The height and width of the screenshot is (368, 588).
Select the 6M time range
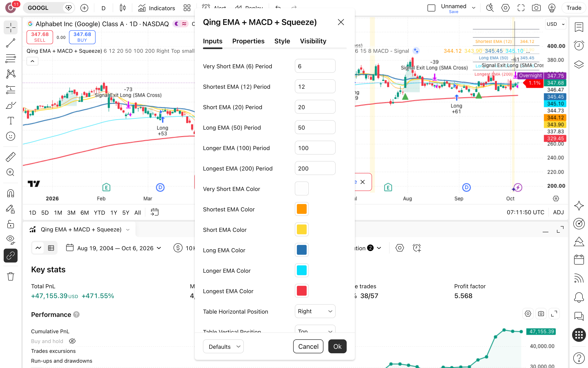coord(85,212)
